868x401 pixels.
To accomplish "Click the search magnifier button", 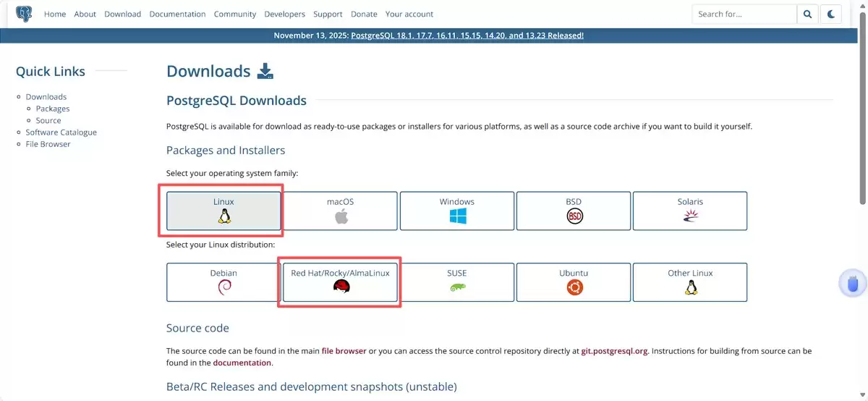I will tap(807, 14).
